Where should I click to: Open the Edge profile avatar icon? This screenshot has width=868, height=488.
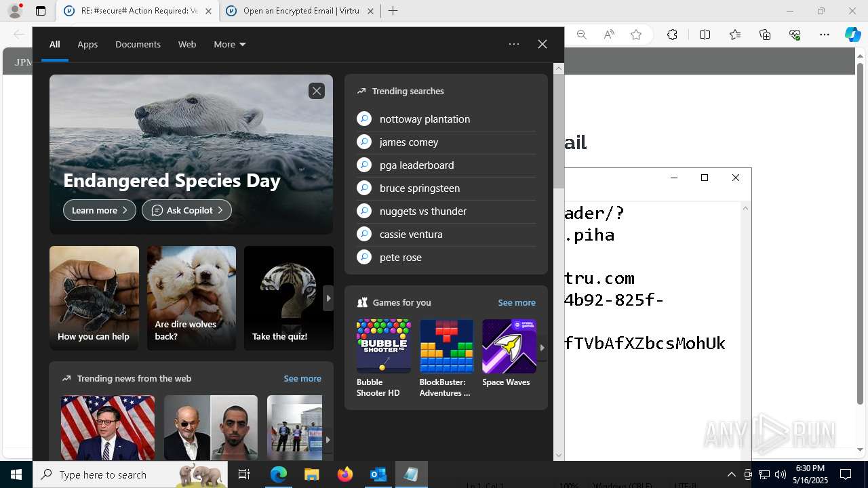15,11
